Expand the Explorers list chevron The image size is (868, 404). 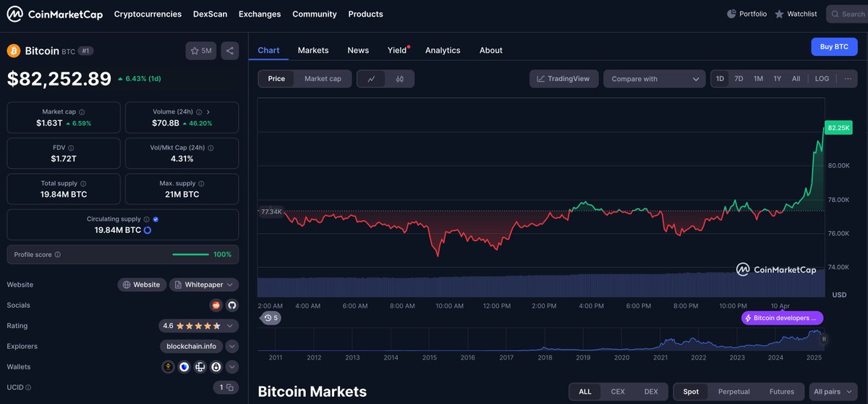point(231,346)
